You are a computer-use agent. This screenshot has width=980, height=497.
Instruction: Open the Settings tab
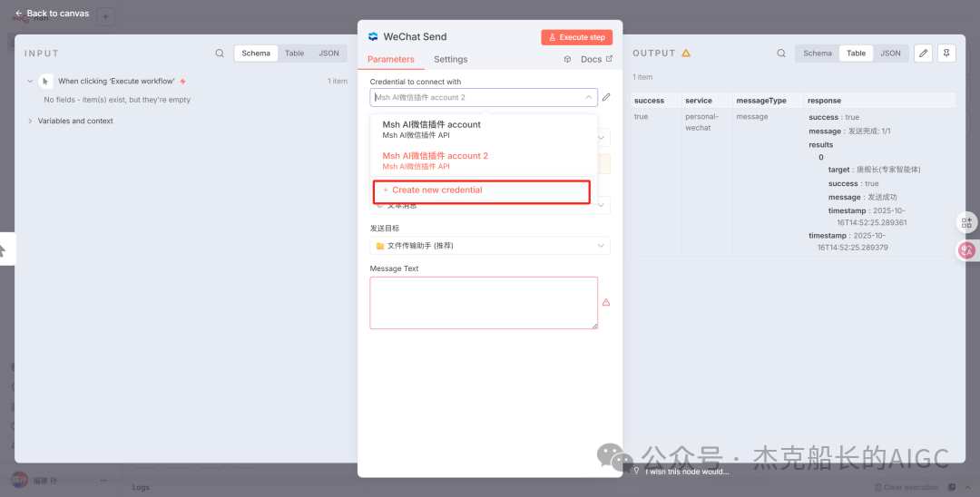(451, 59)
